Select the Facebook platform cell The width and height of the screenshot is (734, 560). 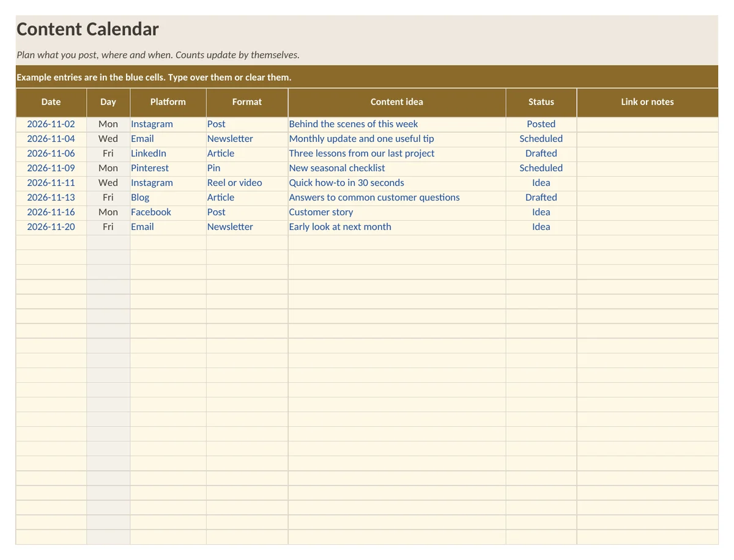pyautogui.click(x=168, y=212)
